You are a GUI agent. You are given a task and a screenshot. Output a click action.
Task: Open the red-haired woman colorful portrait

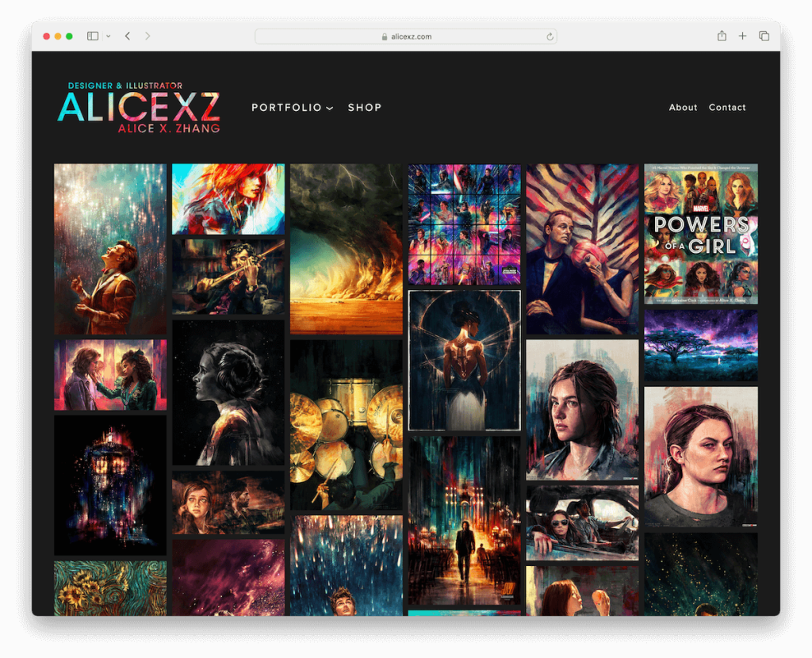tap(228, 199)
